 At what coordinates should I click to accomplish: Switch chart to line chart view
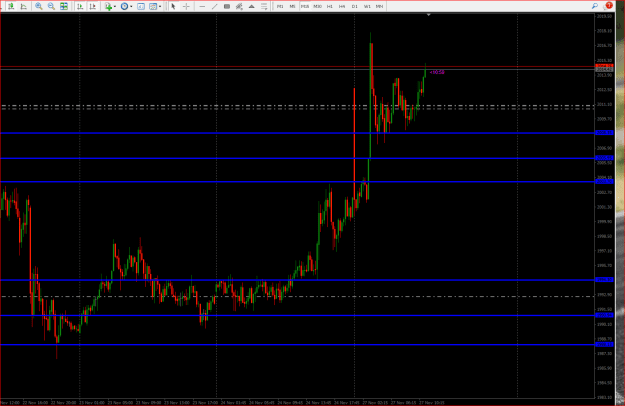24,6
